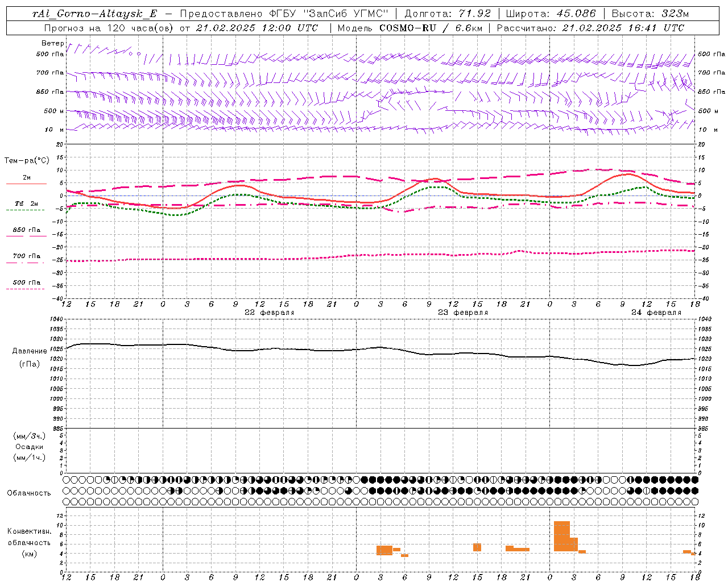Screen dimensions: 728x582
Task: Click the Td 2м dew point legend entry
Action: [x=27, y=203]
